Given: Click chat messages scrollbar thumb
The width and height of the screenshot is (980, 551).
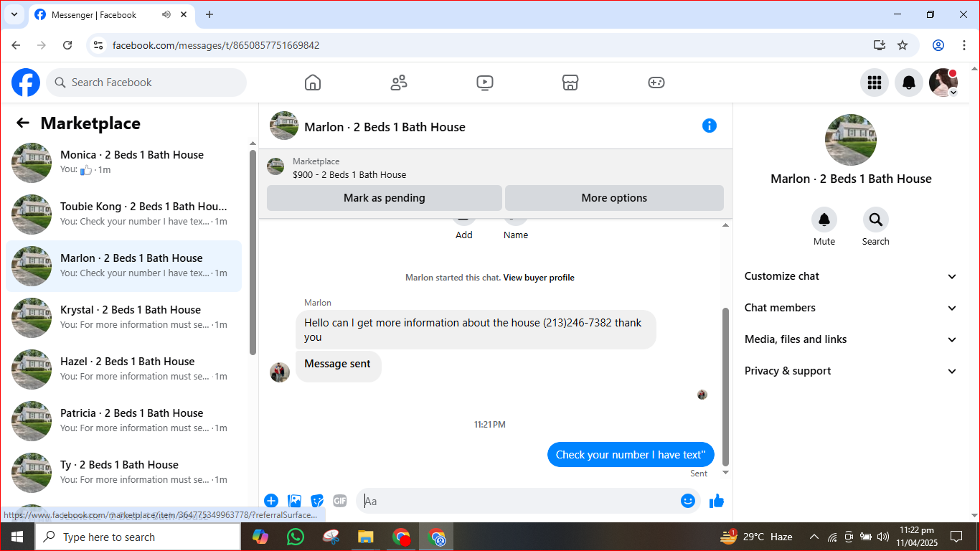Looking at the screenshot, I should (725, 386).
